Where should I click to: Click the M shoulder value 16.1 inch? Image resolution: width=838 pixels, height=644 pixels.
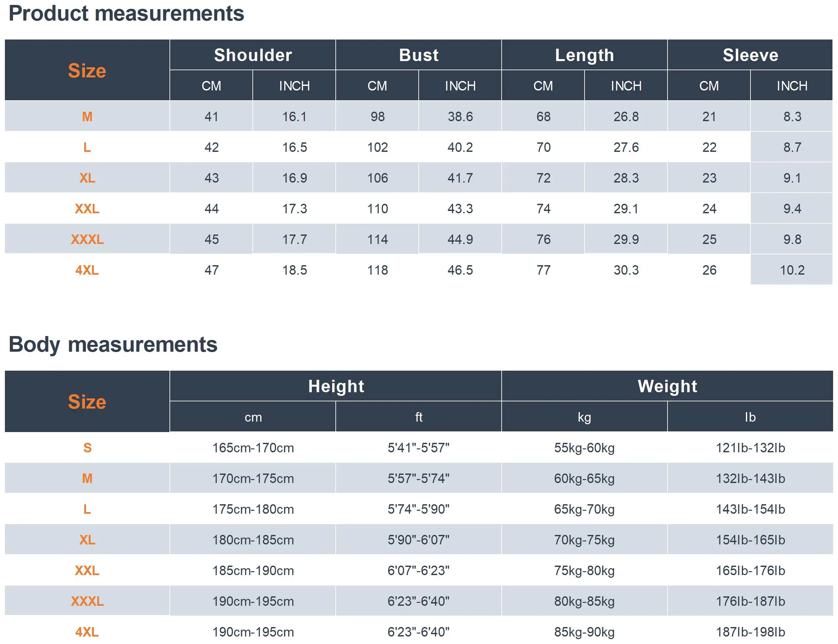click(295, 117)
